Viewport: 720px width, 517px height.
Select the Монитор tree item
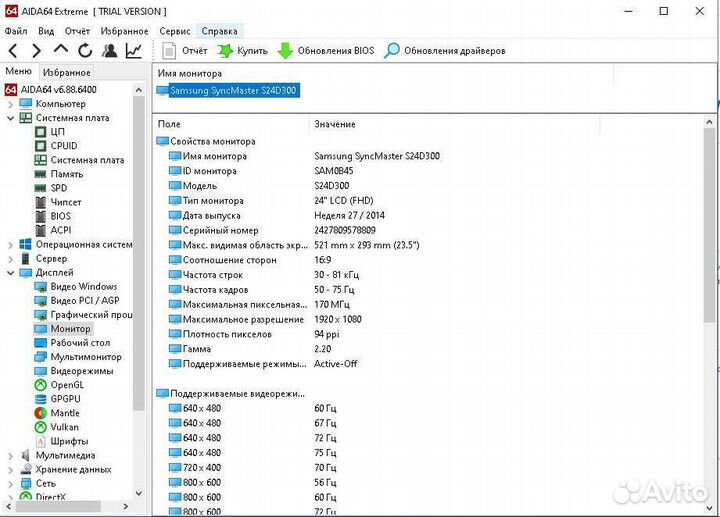click(x=70, y=329)
